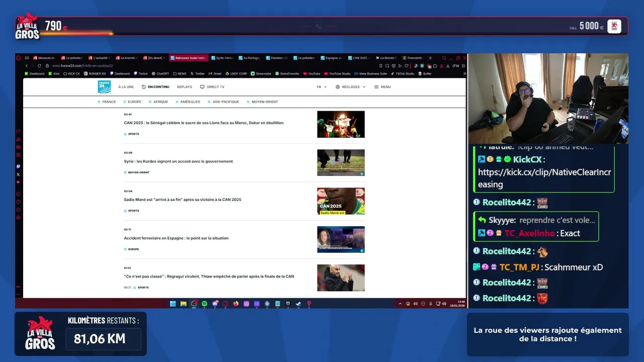Viewport: 644px width, 362px height.
Task: Open Firefox from the taskbar
Action: [235, 304]
